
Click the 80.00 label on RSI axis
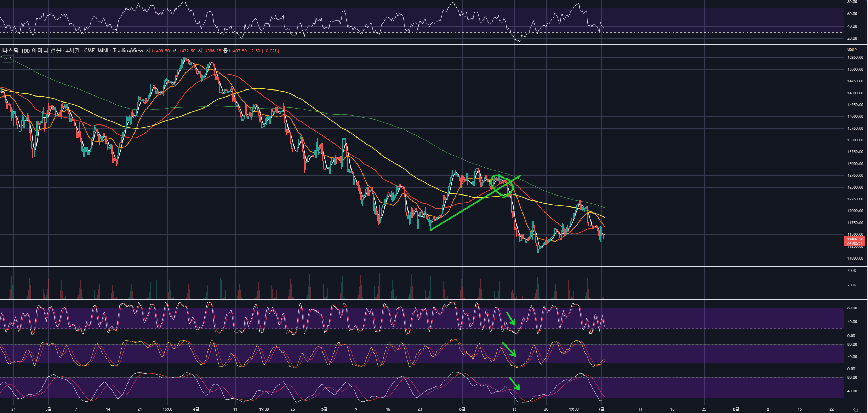tap(852, 2)
